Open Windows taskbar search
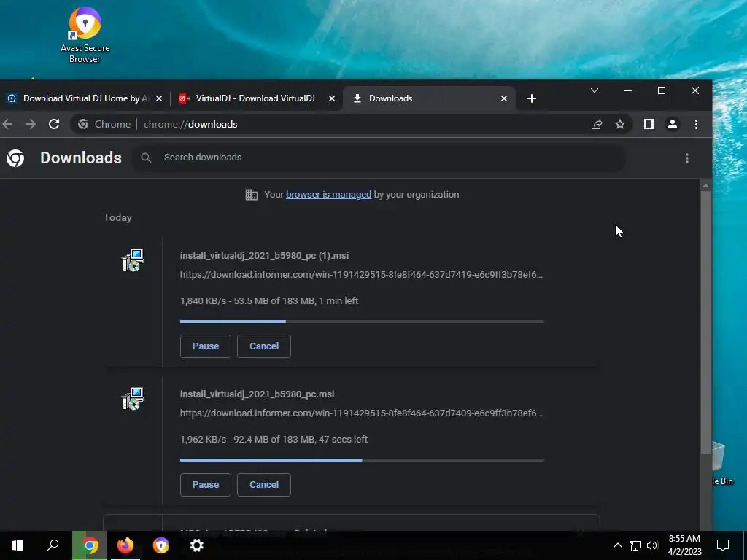Image resolution: width=747 pixels, height=560 pixels. coord(53,545)
